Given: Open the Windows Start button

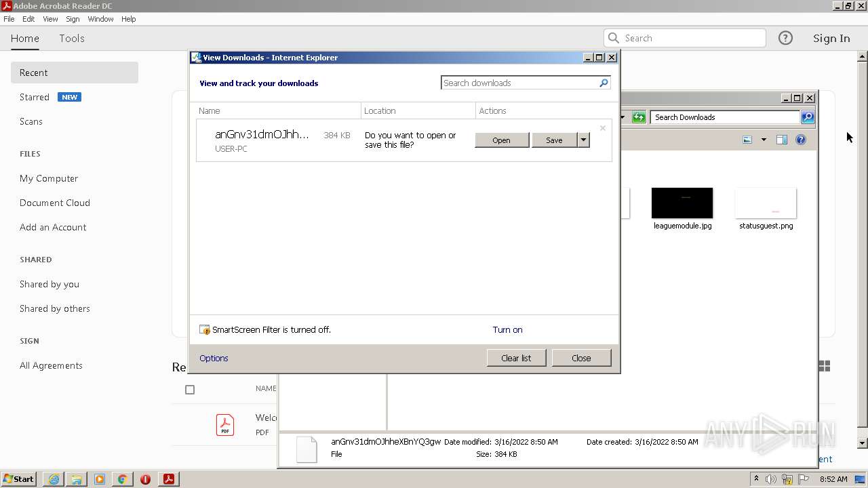Looking at the screenshot, I should pyautogui.click(x=19, y=479).
